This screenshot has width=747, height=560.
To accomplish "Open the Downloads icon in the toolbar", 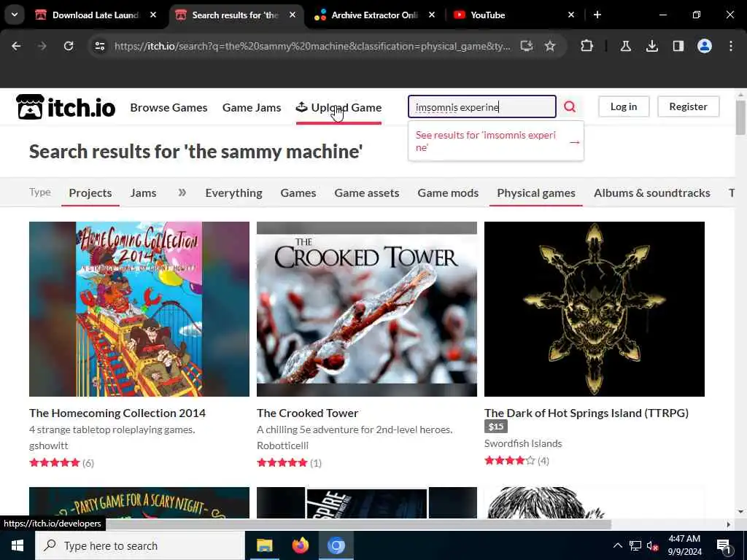I will [651, 46].
